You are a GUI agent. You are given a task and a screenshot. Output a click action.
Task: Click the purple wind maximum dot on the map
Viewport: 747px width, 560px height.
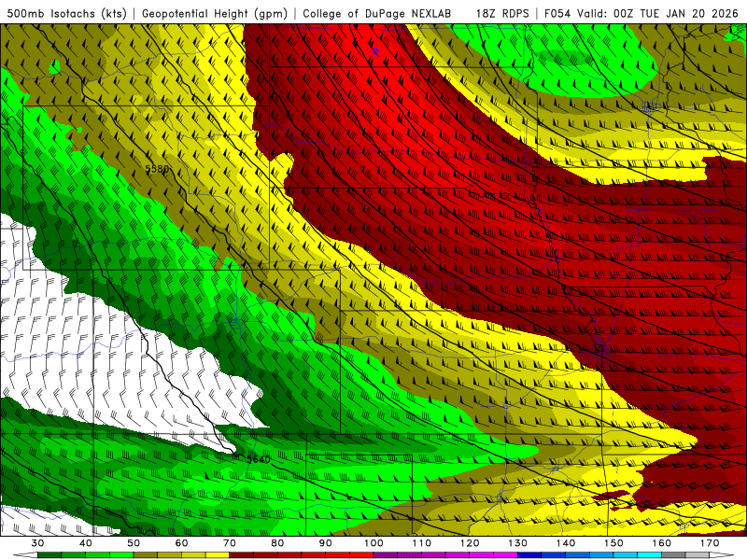coord(375,50)
